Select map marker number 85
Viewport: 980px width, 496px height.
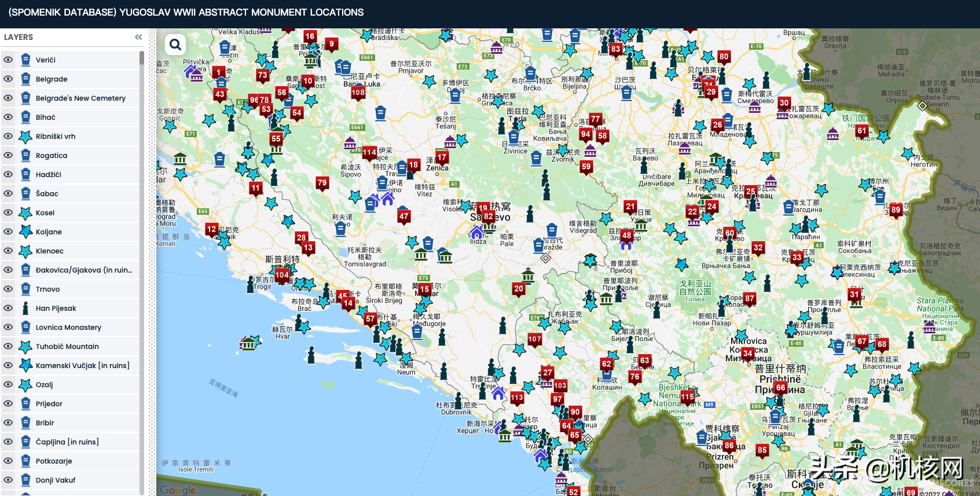click(762, 451)
